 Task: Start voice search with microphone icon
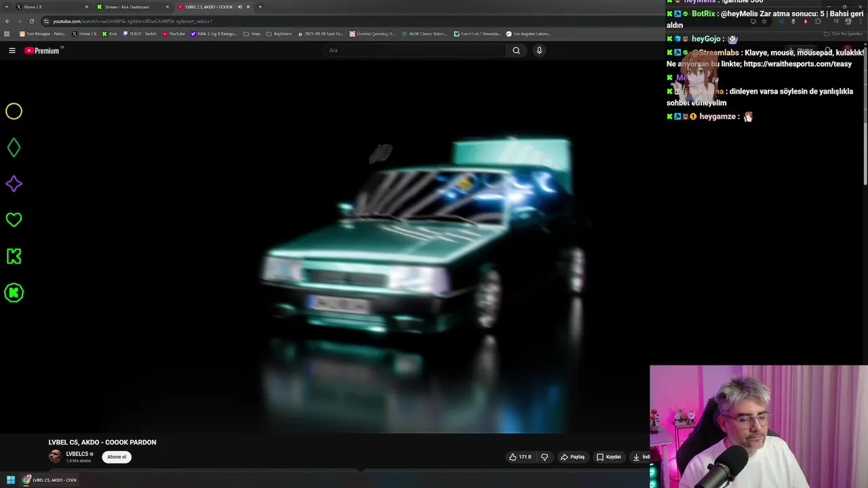(x=539, y=50)
